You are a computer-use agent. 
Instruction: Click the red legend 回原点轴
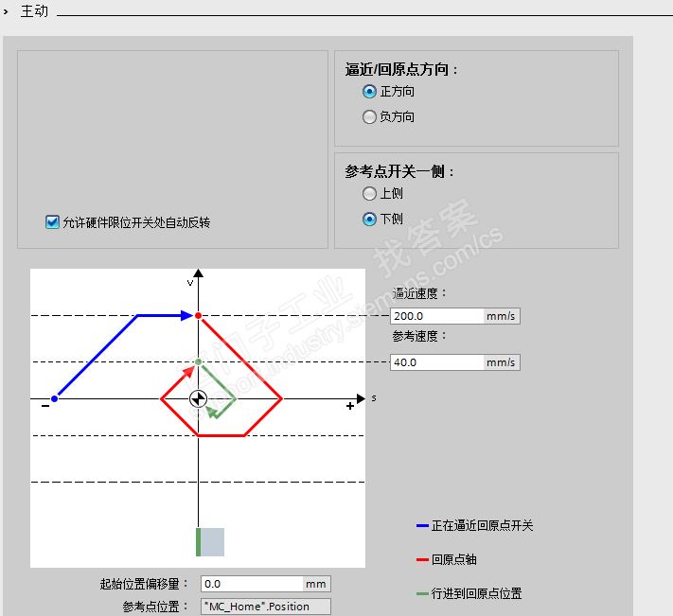447,559
